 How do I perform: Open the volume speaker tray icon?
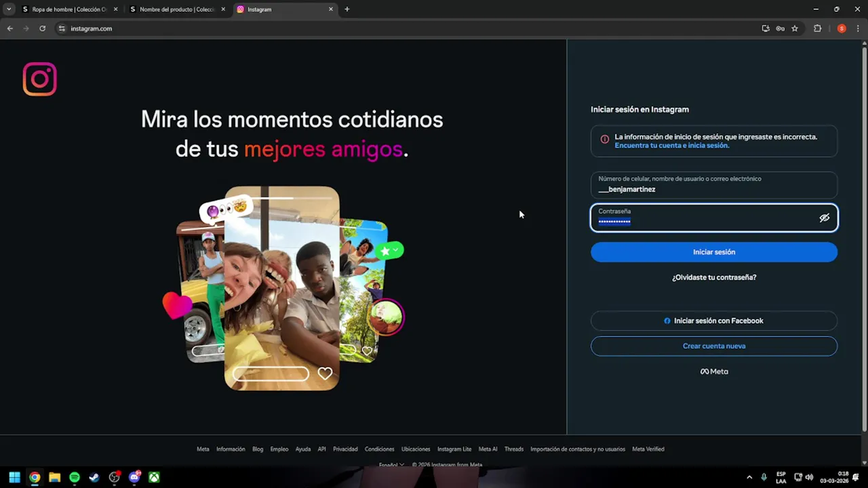click(x=809, y=477)
